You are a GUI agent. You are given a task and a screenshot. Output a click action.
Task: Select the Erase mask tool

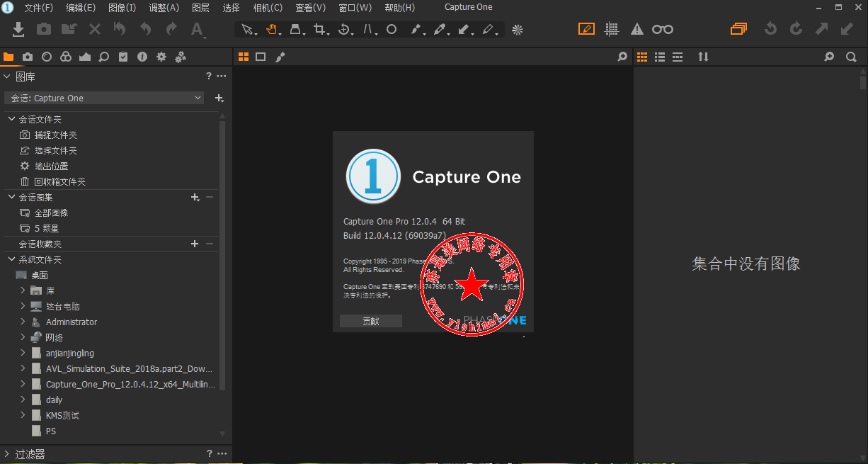[x=488, y=30]
